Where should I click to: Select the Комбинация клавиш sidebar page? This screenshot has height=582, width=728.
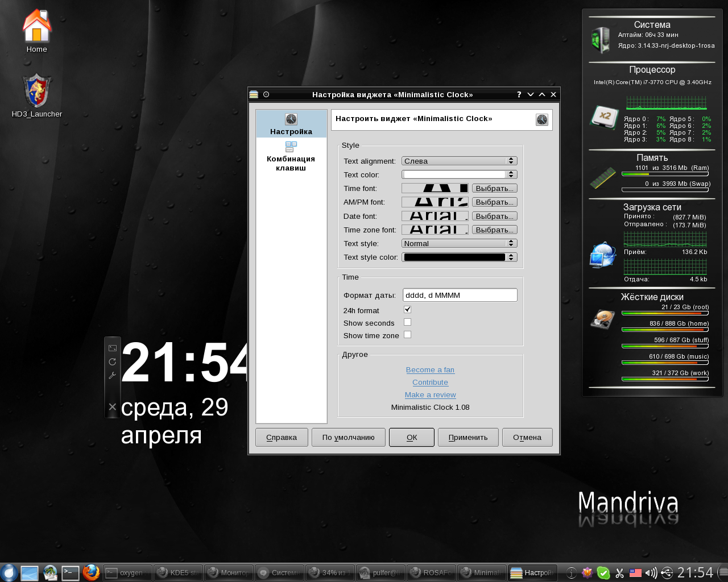tap(291, 156)
